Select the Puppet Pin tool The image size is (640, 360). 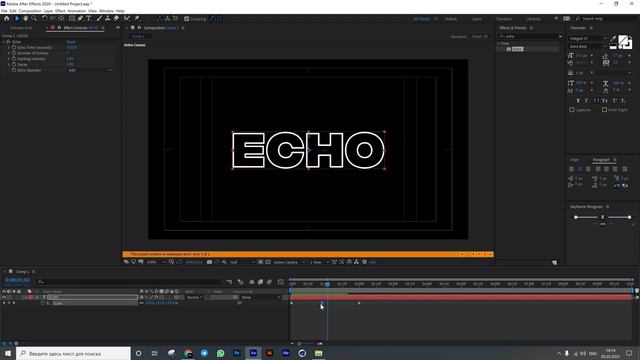137,18
